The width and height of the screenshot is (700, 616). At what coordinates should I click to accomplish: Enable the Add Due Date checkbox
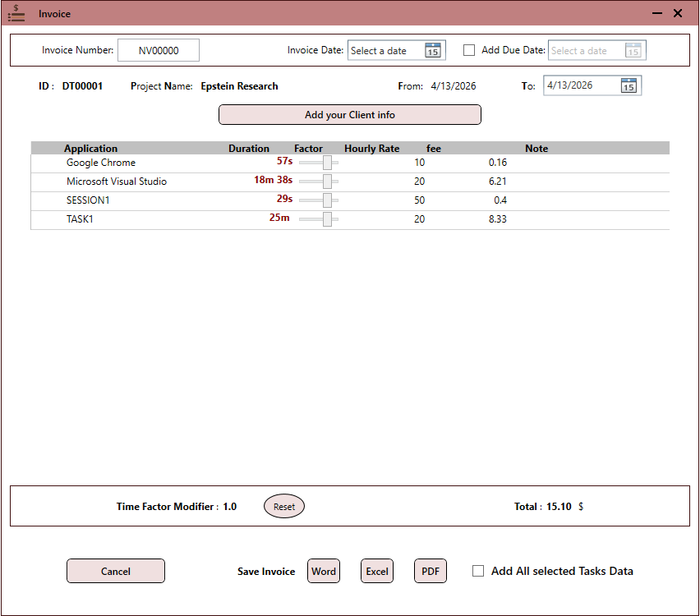pos(469,50)
